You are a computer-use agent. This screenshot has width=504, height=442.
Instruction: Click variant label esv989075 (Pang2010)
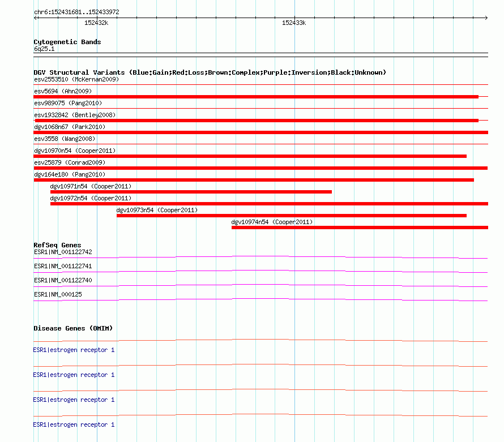[68, 103]
